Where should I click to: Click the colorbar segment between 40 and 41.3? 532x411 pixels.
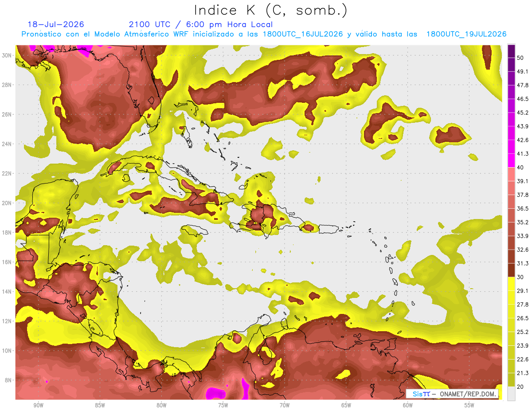tap(511, 160)
